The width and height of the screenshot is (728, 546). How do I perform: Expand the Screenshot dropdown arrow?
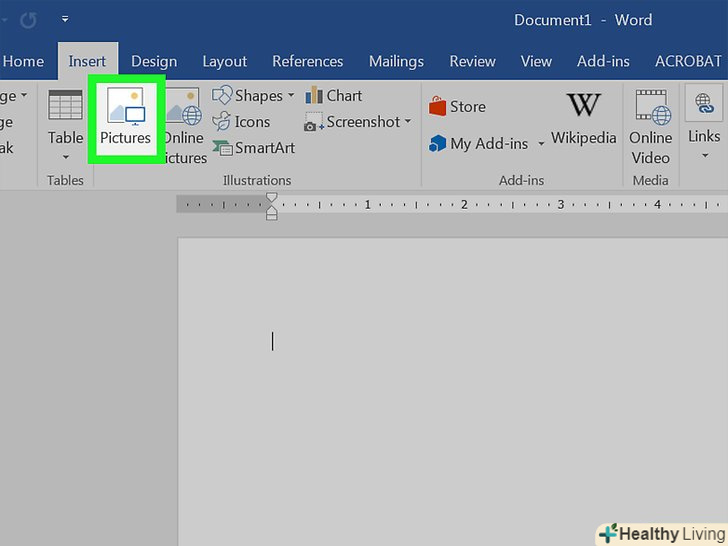408,121
